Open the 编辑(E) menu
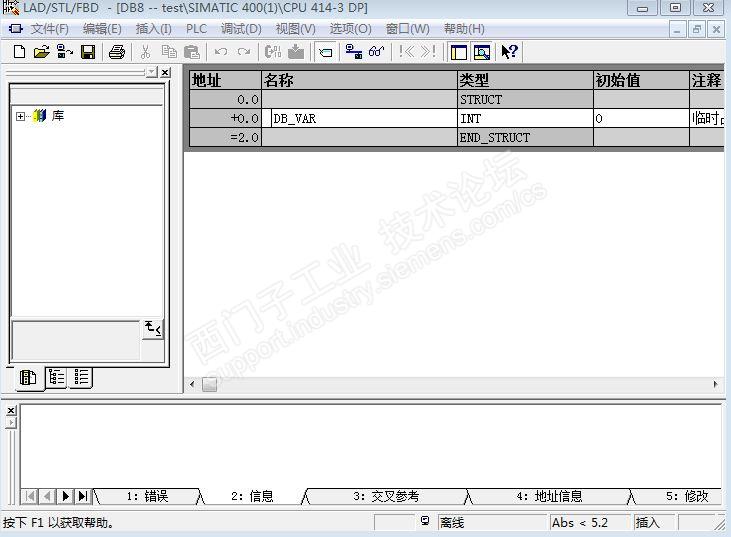The width and height of the screenshot is (731, 537). (x=102, y=29)
